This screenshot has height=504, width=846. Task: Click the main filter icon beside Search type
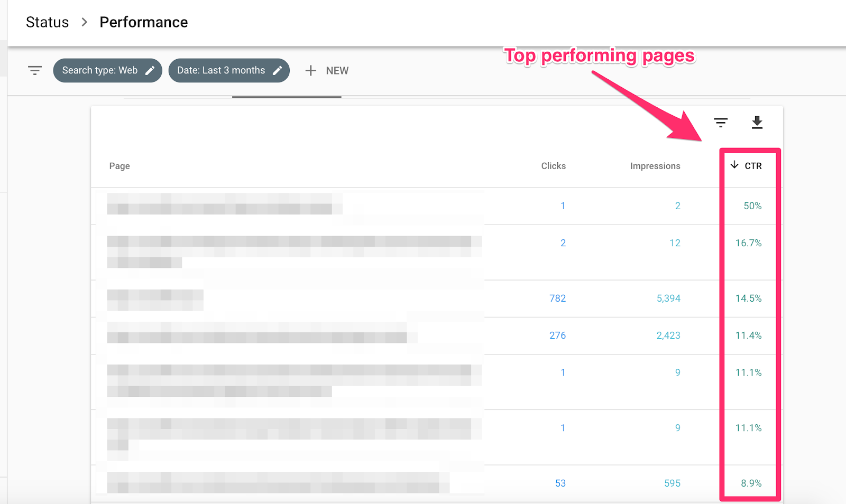click(x=35, y=70)
